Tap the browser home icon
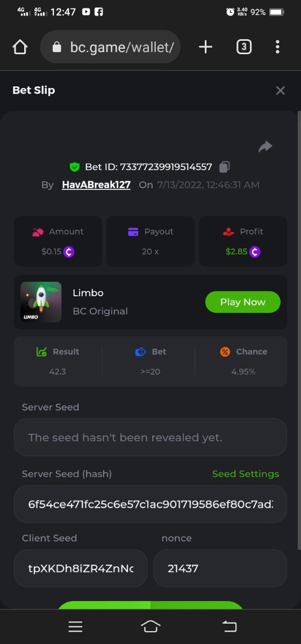This screenshot has width=301, height=644. tap(20, 47)
